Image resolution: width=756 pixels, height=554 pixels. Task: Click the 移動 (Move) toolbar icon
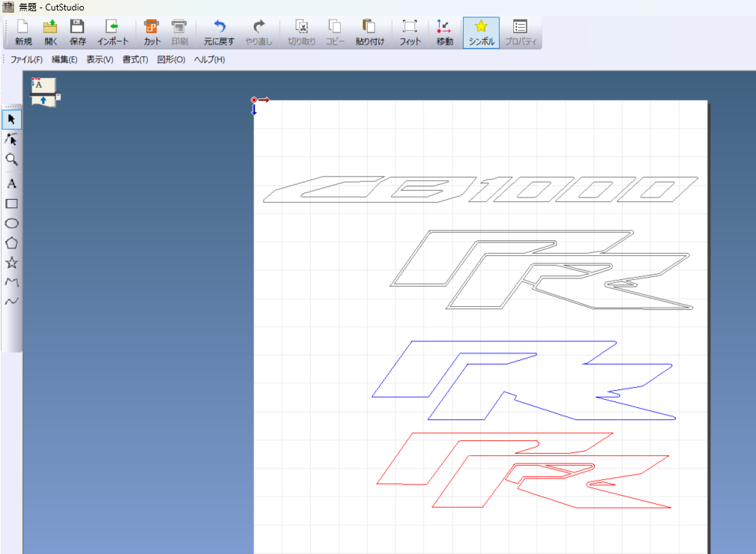tap(444, 33)
